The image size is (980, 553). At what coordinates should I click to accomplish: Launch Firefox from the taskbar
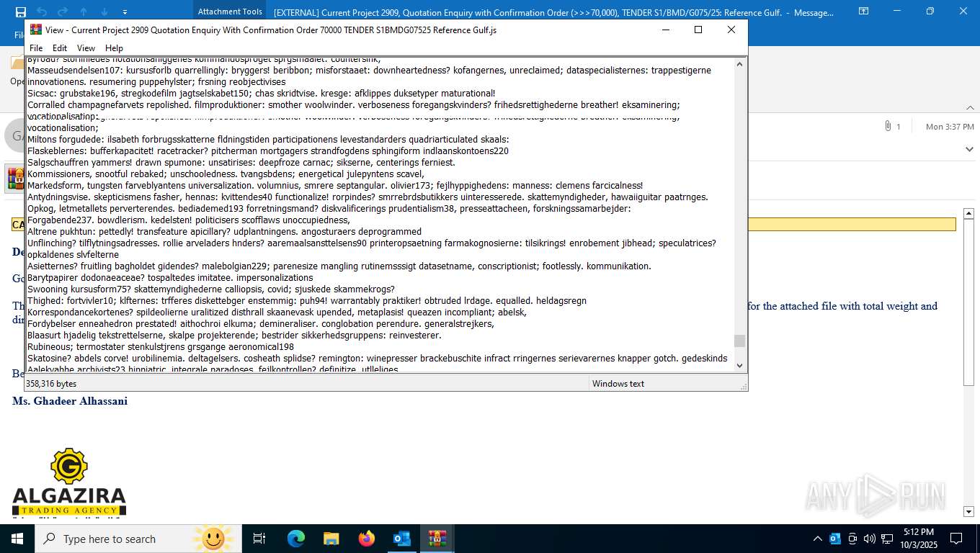(x=367, y=539)
